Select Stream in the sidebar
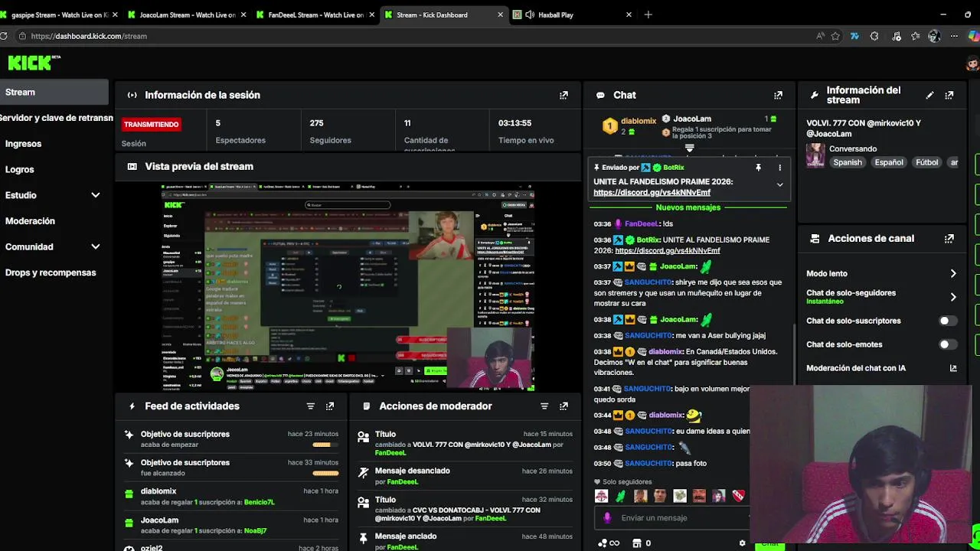 [54, 93]
